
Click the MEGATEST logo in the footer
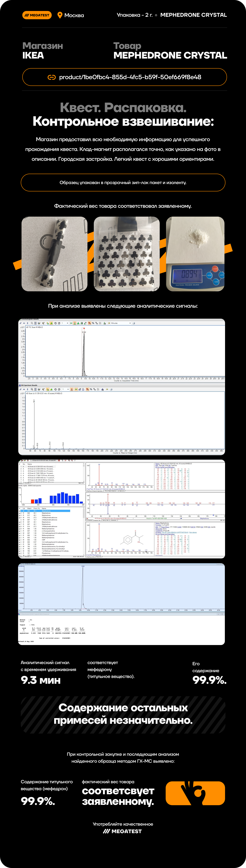[x=123, y=831]
